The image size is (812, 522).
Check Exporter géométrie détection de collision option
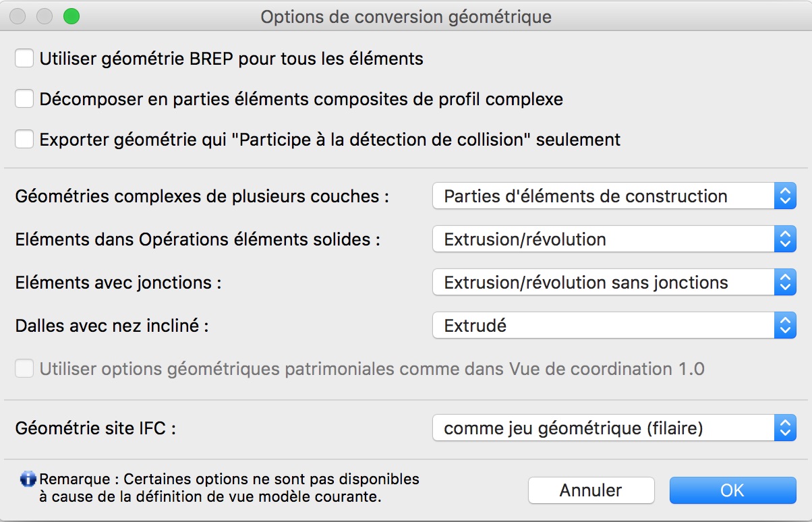pyautogui.click(x=25, y=140)
